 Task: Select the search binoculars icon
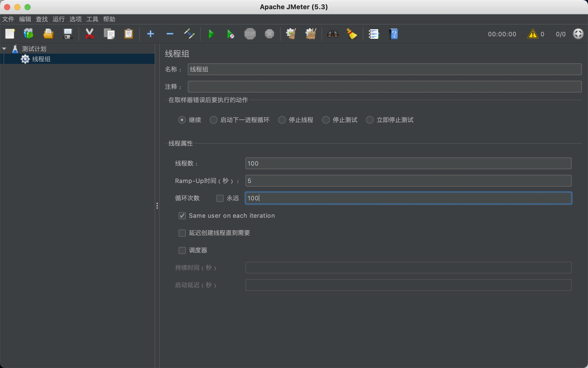coord(333,34)
